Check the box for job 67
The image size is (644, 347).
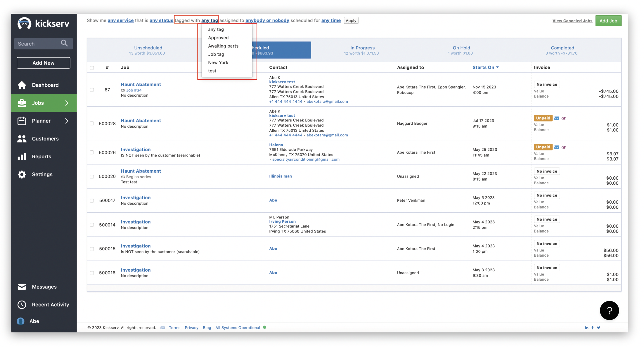(92, 90)
